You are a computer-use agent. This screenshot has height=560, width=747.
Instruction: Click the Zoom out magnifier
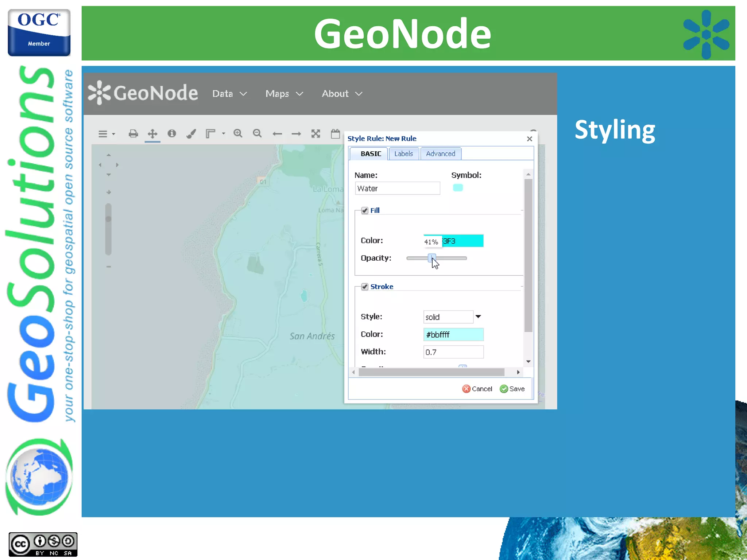click(x=257, y=133)
